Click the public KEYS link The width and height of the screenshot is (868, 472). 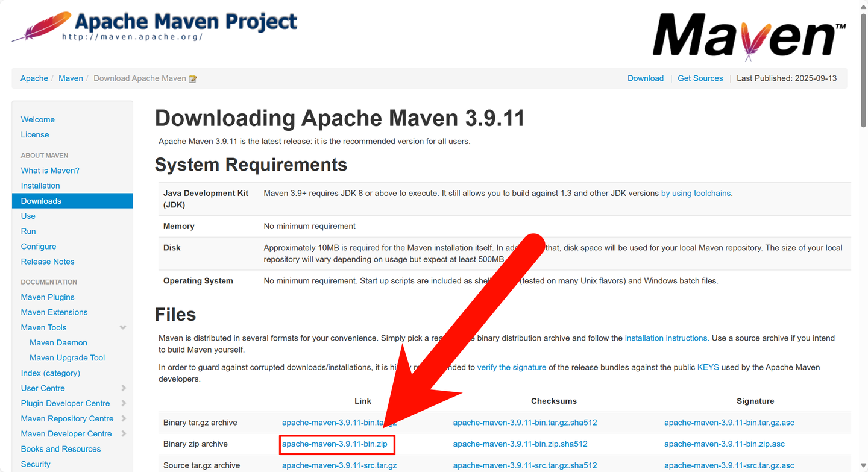pos(708,367)
